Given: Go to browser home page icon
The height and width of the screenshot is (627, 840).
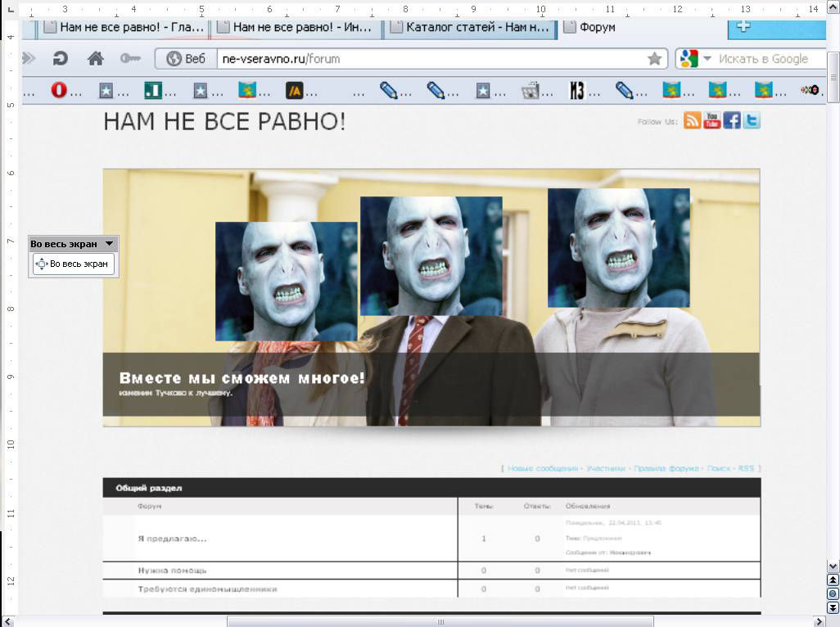Looking at the screenshot, I should (95, 58).
